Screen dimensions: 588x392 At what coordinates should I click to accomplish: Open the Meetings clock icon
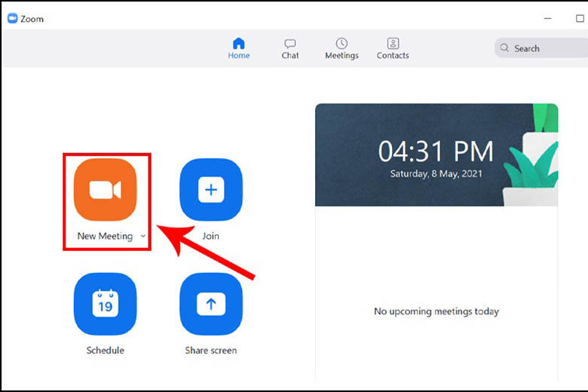click(x=341, y=44)
